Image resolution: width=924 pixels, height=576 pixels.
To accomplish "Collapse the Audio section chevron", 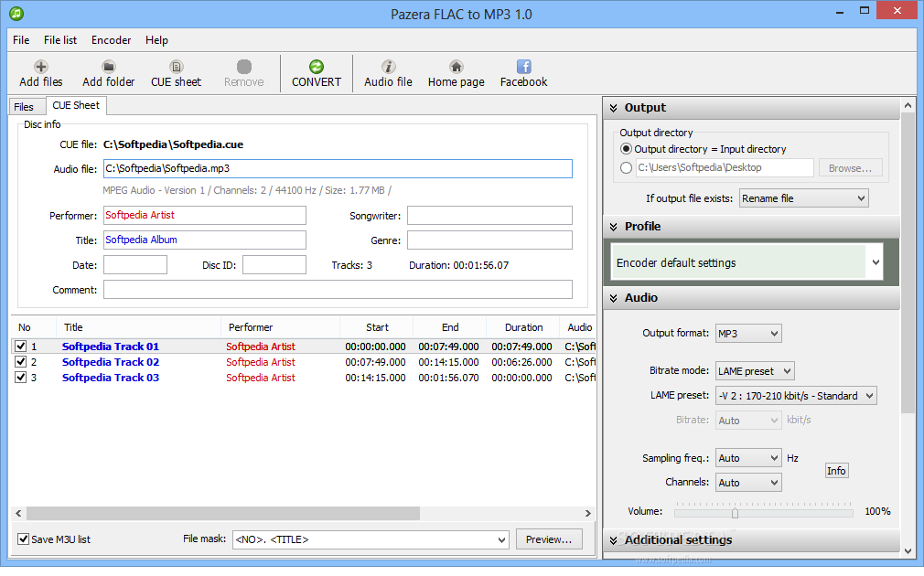I will pyautogui.click(x=614, y=298).
